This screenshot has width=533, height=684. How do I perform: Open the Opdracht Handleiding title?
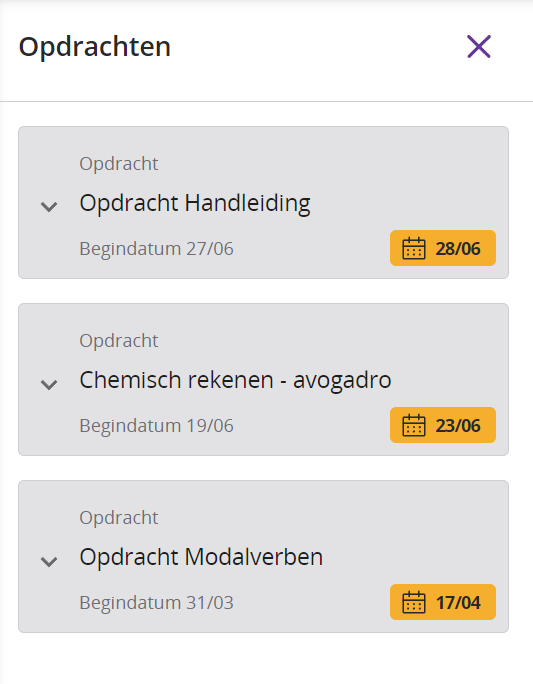pyautogui.click(x=195, y=203)
